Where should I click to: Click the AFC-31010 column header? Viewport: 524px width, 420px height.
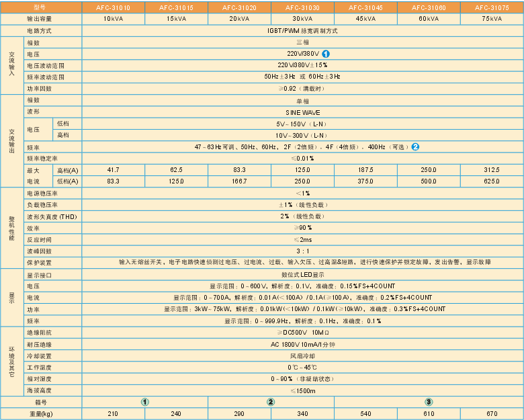point(113,7)
